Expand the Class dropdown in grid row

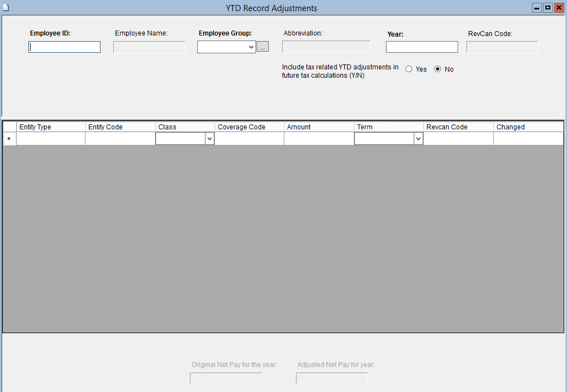click(209, 139)
